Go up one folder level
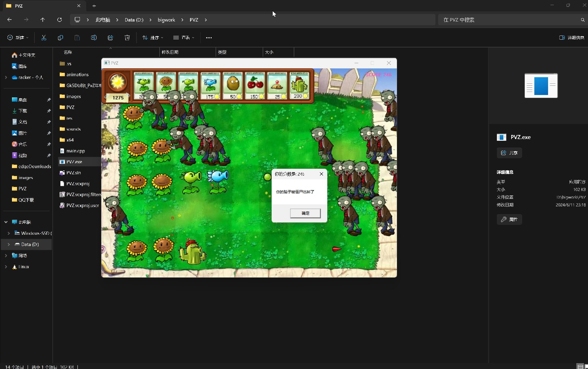 pos(43,20)
